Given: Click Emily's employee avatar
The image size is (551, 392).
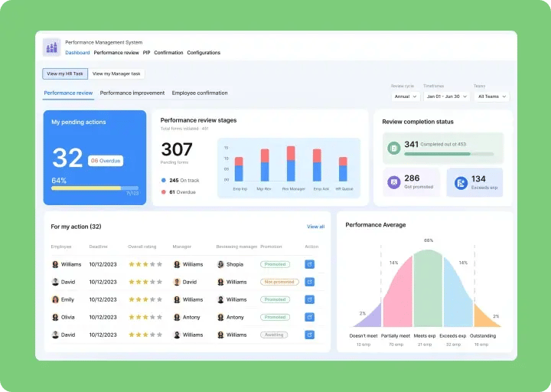Looking at the screenshot, I should pos(55,299).
